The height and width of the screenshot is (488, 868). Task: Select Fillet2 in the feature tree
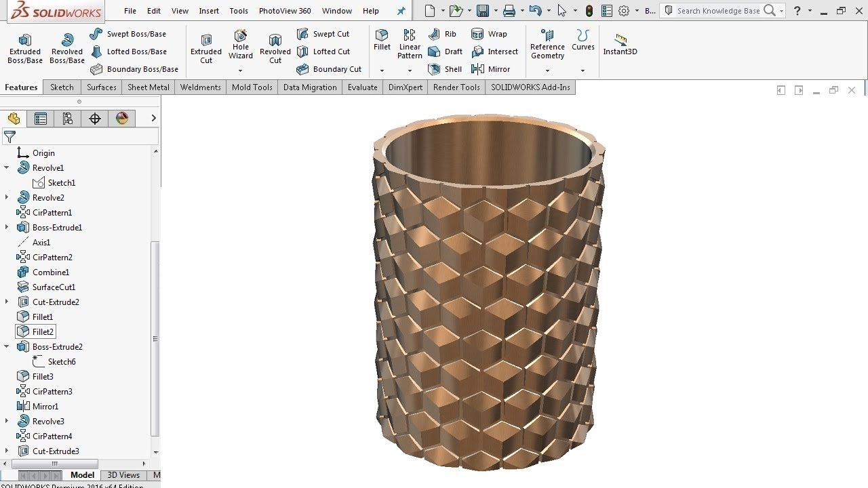click(35, 331)
